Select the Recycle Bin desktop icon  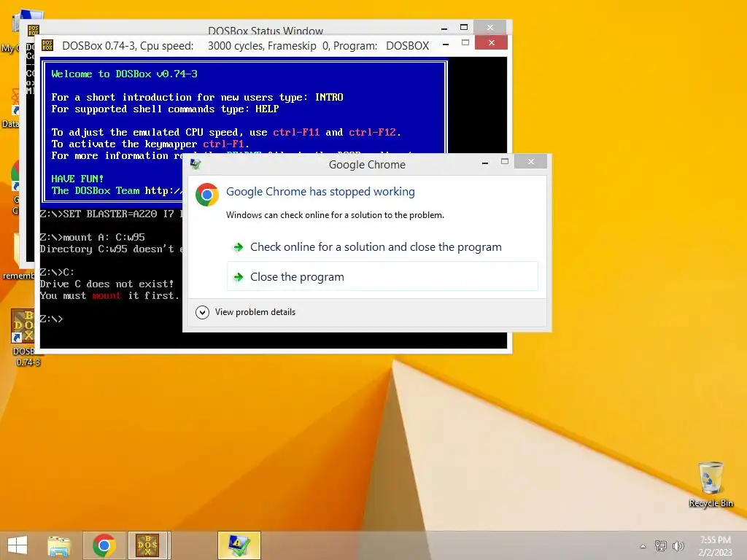pyautogui.click(x=711, y=484)
